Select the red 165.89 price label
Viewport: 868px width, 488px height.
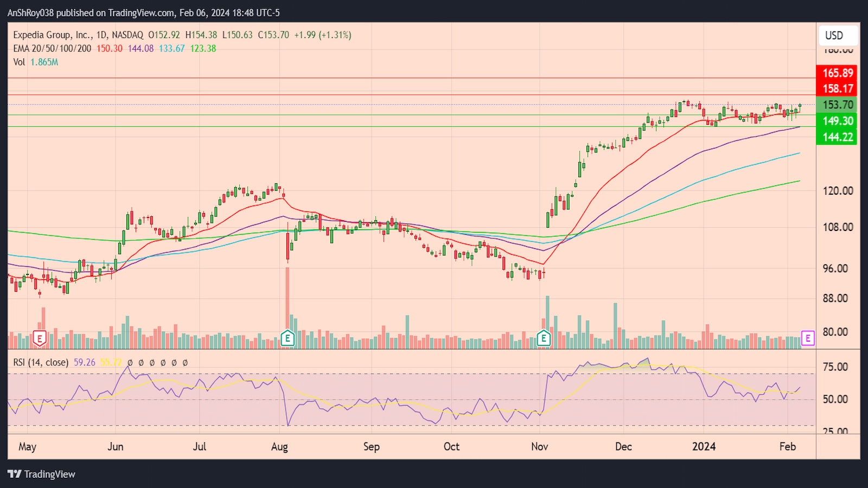pyautogui.click(x=837, y=73)
